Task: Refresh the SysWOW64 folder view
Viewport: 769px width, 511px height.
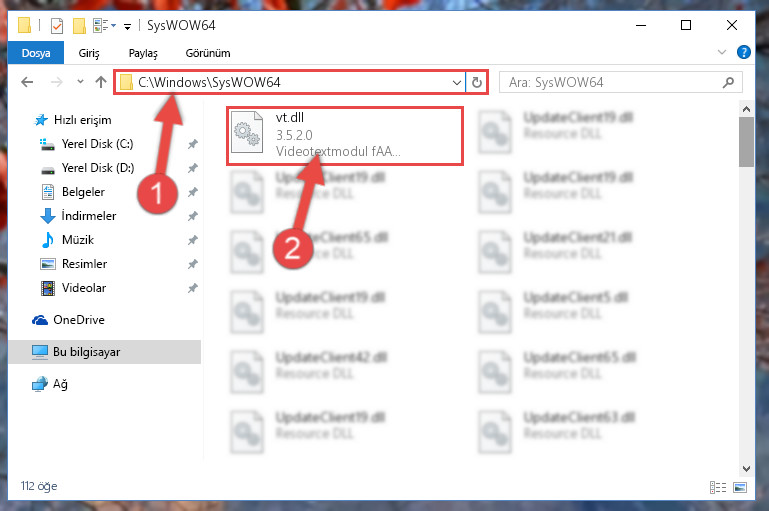Action: [477, 82]
